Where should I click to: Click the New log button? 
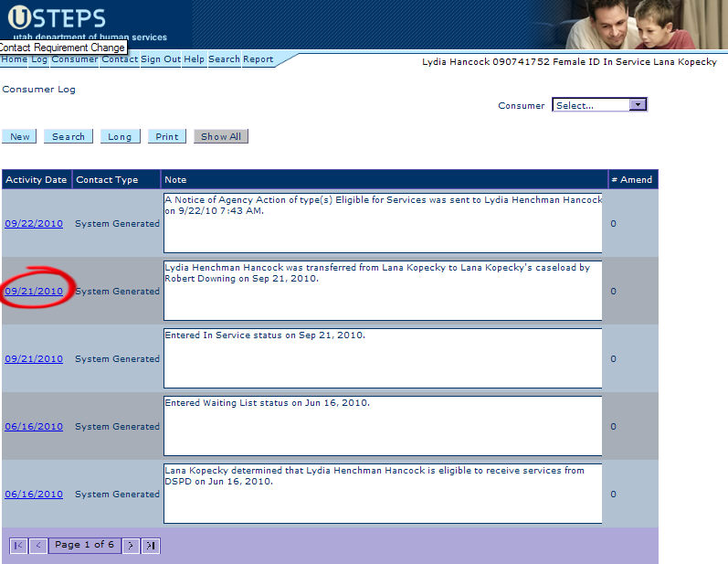[x=19, y=136]
